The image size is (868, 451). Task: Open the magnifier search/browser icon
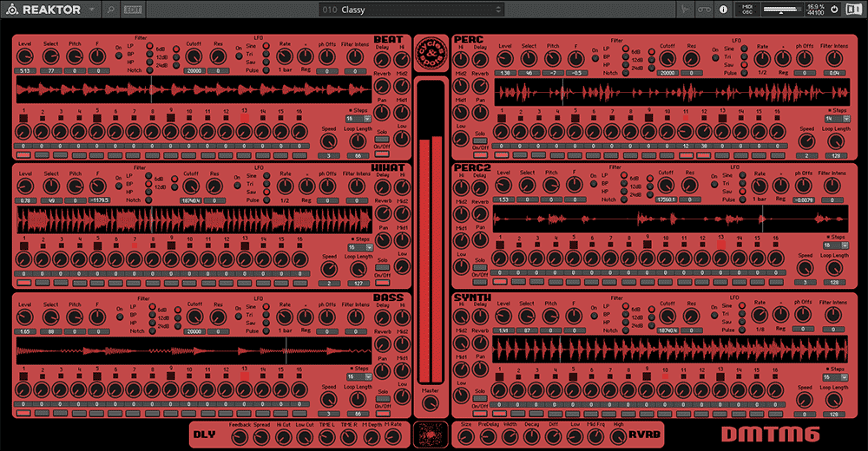(x=111, y=10)
